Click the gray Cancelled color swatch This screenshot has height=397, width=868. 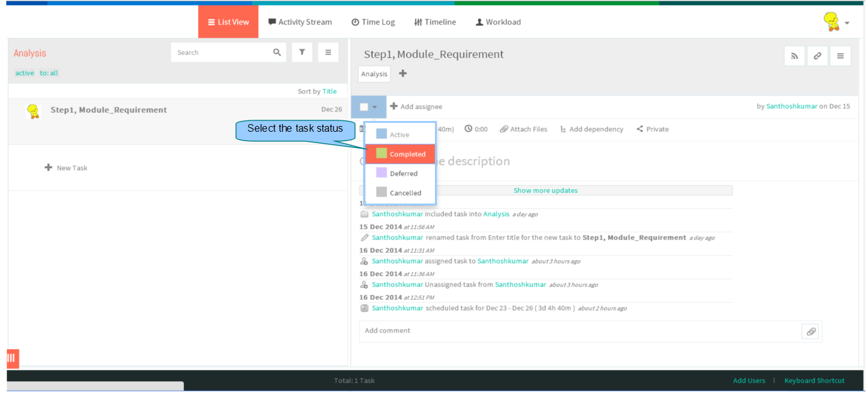[x=381, y=192]
